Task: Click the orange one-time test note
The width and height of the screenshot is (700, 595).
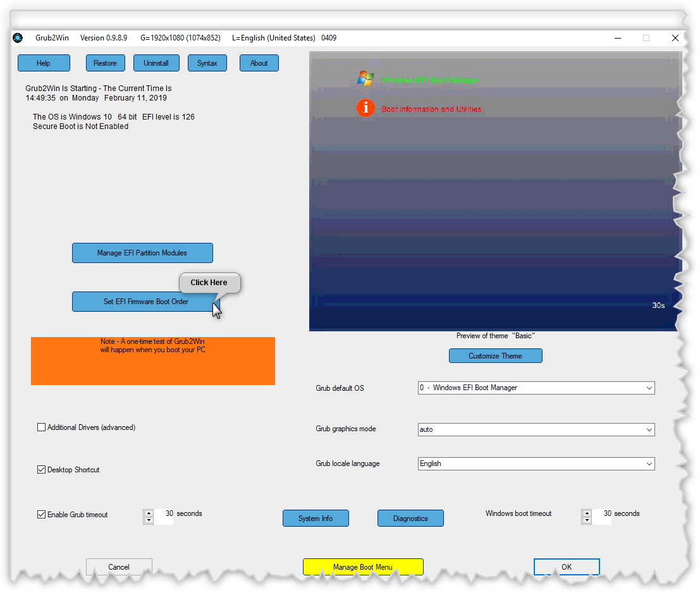Action: pyautogui.click(x=152, y=360)
